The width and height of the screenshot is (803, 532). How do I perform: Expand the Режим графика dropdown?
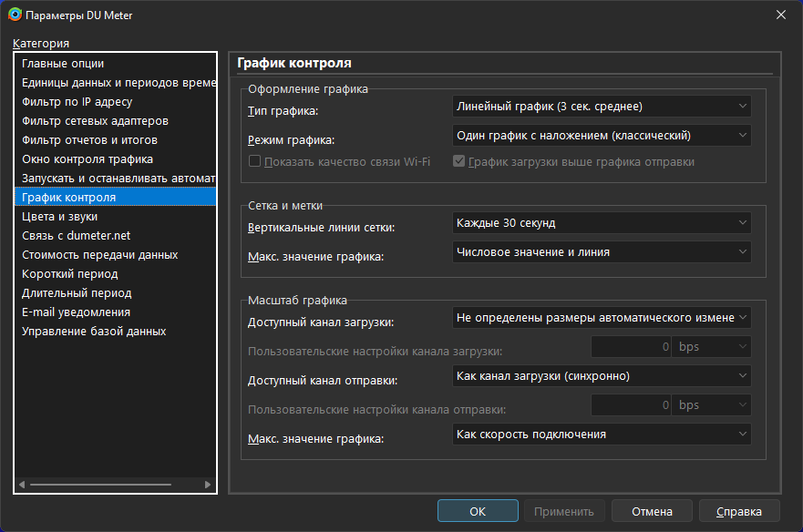pos(602,136)
